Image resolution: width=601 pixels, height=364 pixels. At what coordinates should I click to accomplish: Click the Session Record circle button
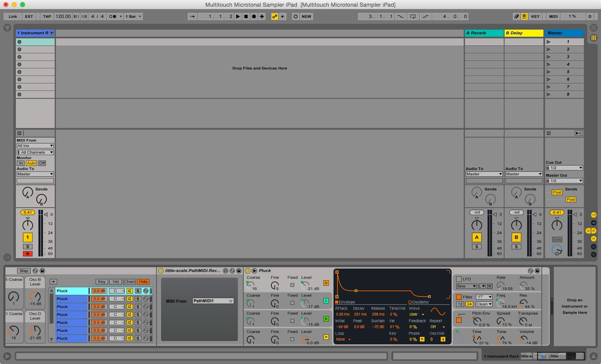click(296, 17)
